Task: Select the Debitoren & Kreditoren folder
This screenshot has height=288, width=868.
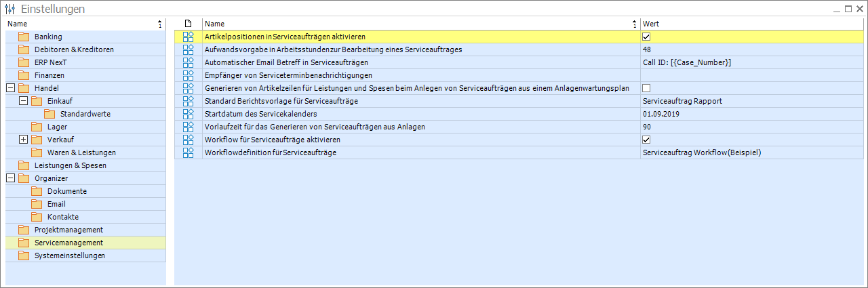Action: pos(73,49)
